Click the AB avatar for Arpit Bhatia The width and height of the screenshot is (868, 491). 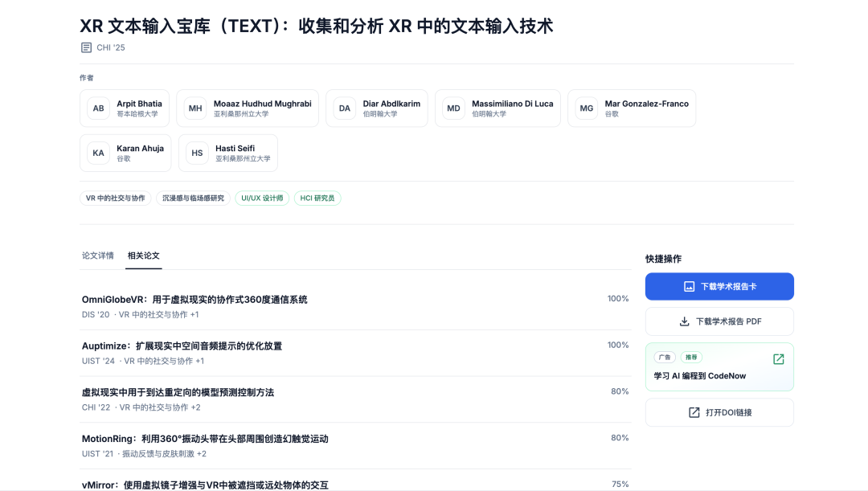pyautogui.click(x=98, y=108)
